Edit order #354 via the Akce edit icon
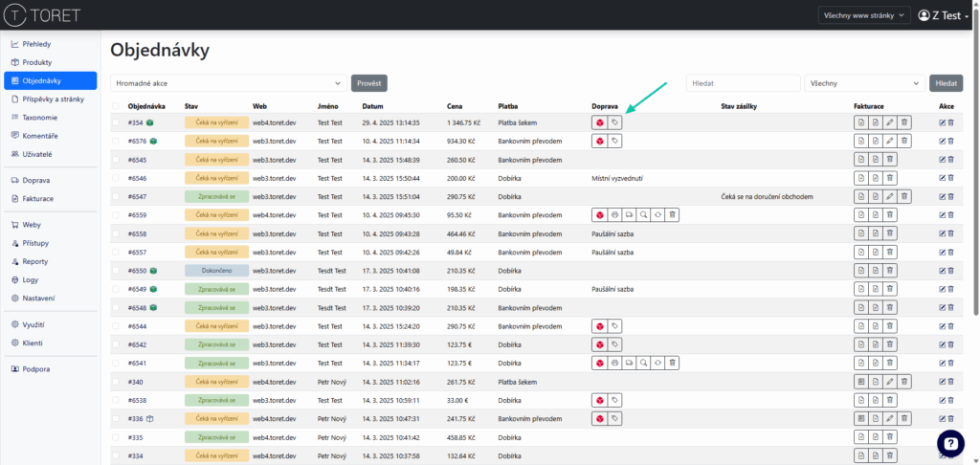Viewport: 980px width, 465px height. tap(943, 123)
